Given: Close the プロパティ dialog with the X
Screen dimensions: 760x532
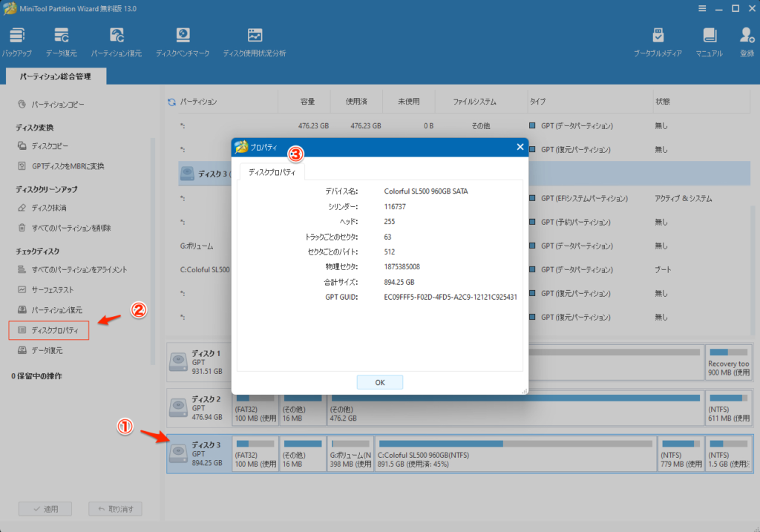Looking at the screenshot, I should [x=520, y=147].
